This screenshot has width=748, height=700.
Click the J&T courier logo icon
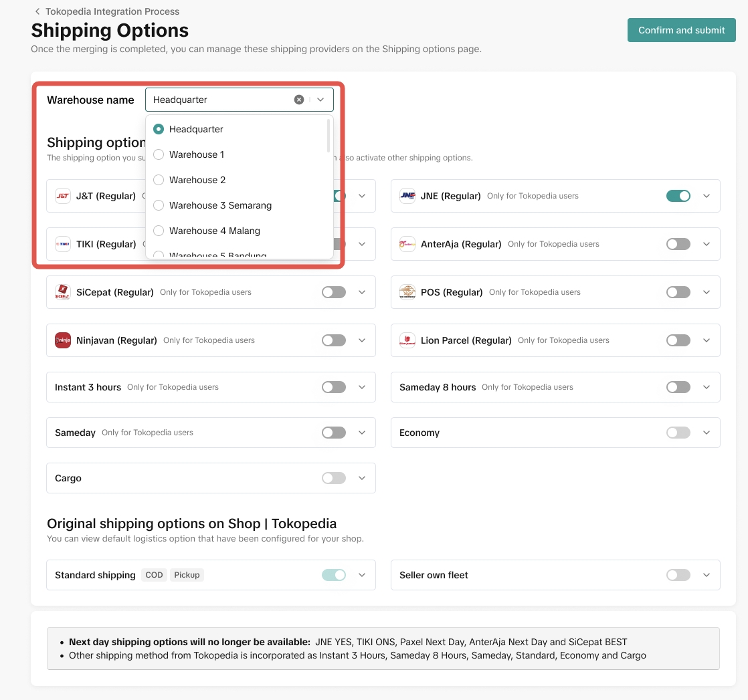[62, 196]
